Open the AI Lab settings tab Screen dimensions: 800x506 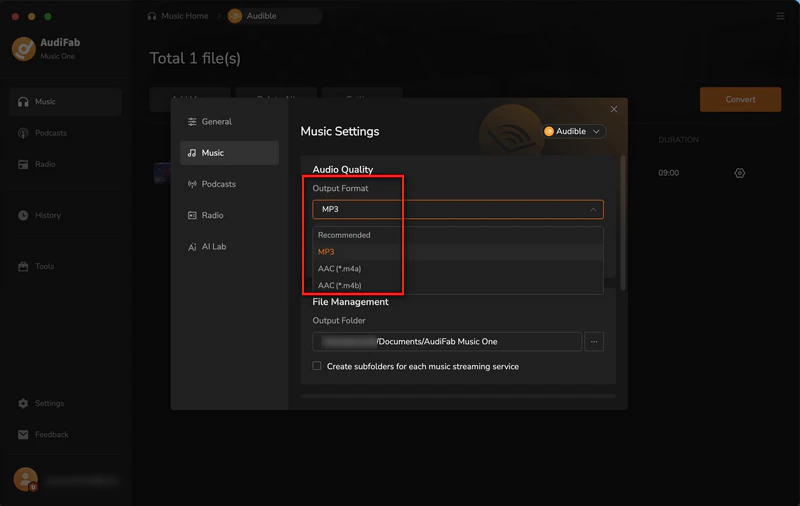tap(229, 246)
